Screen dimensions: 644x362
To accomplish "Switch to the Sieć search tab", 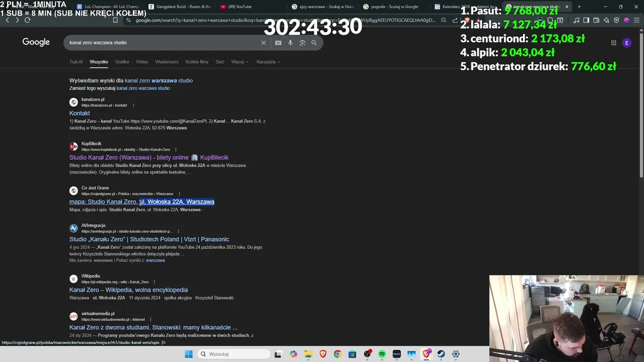I will coord(220,62).
